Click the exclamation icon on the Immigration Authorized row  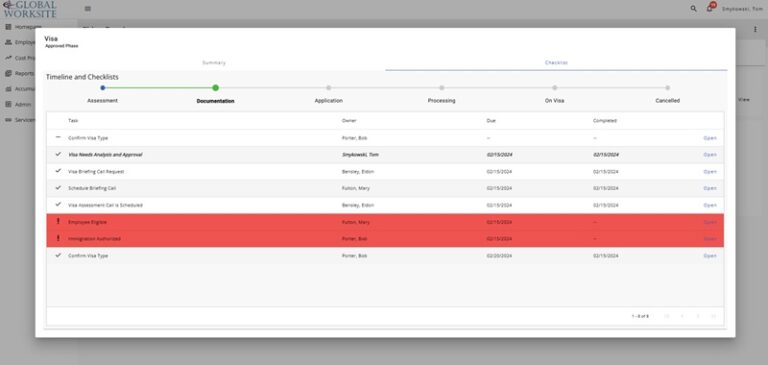pyautogui.click(x=58, y=238)
